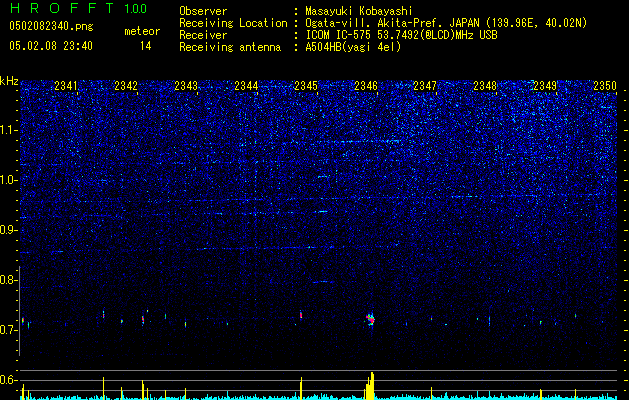Click the 0.7 frequency axis label
629x400 pixels.
click(8, 330)
